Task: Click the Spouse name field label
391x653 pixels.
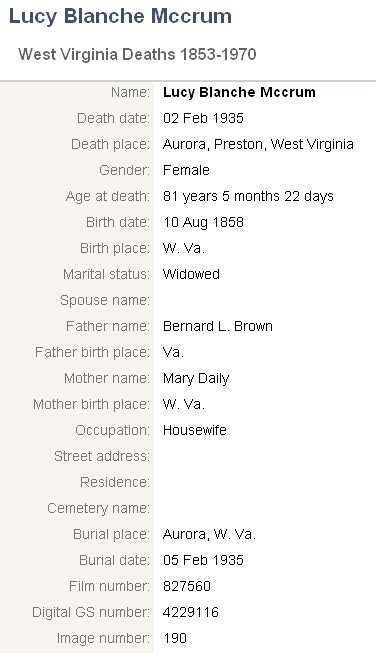Action: (x=105, y=300)
